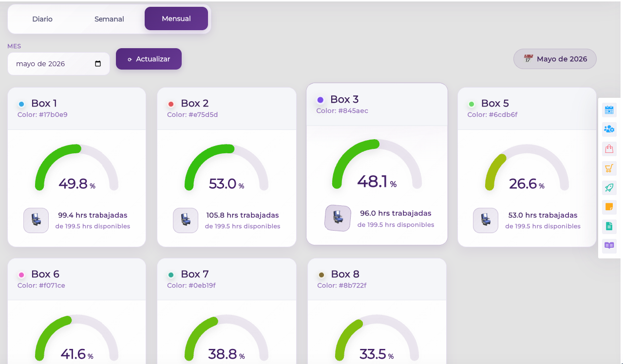This screenshot has width=623, height=364.
Task: Open the purple book sidebar icon
Action: click(x=609, y=246)
